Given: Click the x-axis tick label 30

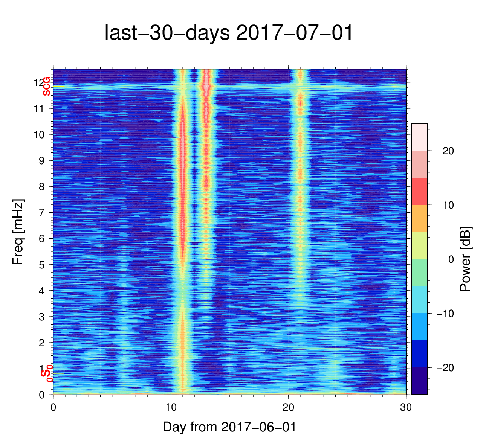Looking at the screenshot, I should pyautogui.click(x=406, y=408).
